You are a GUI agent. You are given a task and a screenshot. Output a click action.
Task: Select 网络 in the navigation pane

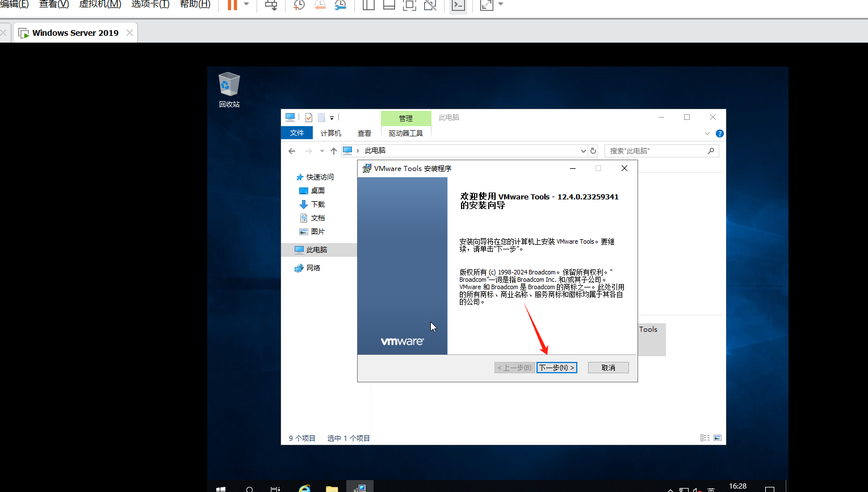point(308,268)
